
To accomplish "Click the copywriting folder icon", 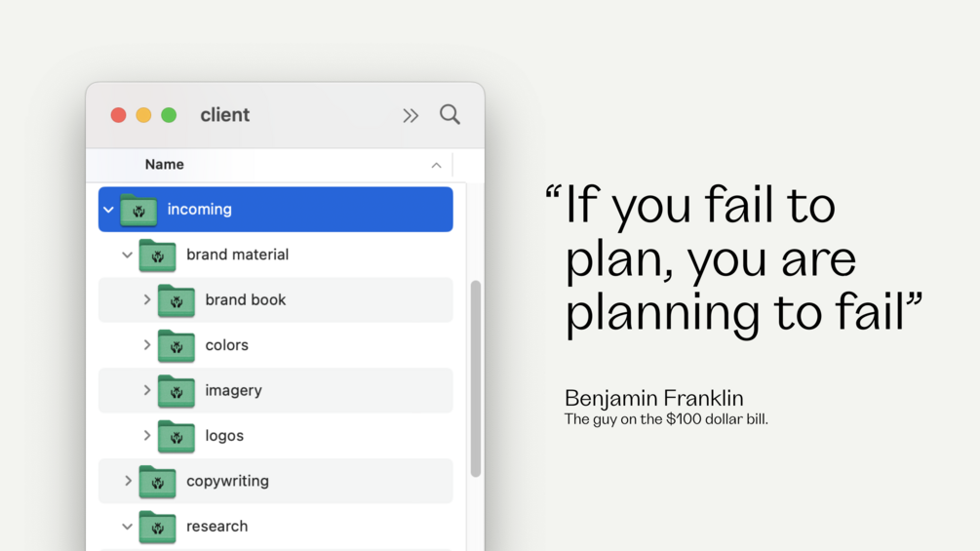I will 157,482.
